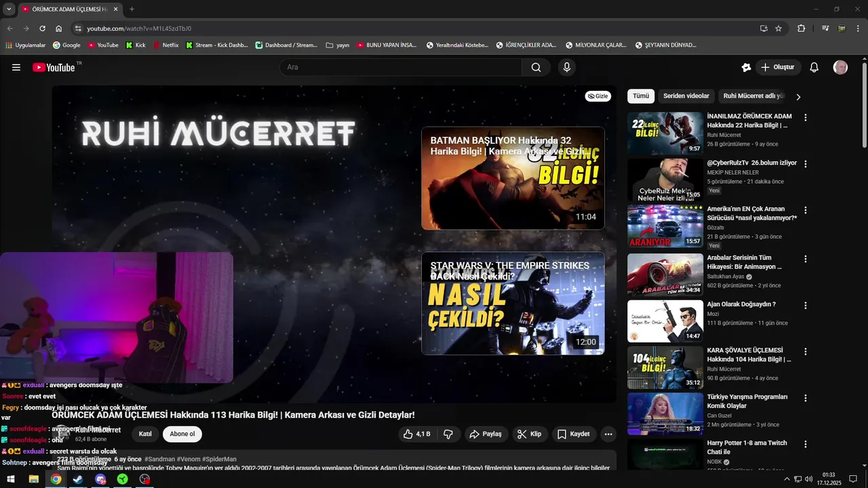The image size is (868, 488).
Task: Create a clip with Klip button
Action: click(530, 434)
